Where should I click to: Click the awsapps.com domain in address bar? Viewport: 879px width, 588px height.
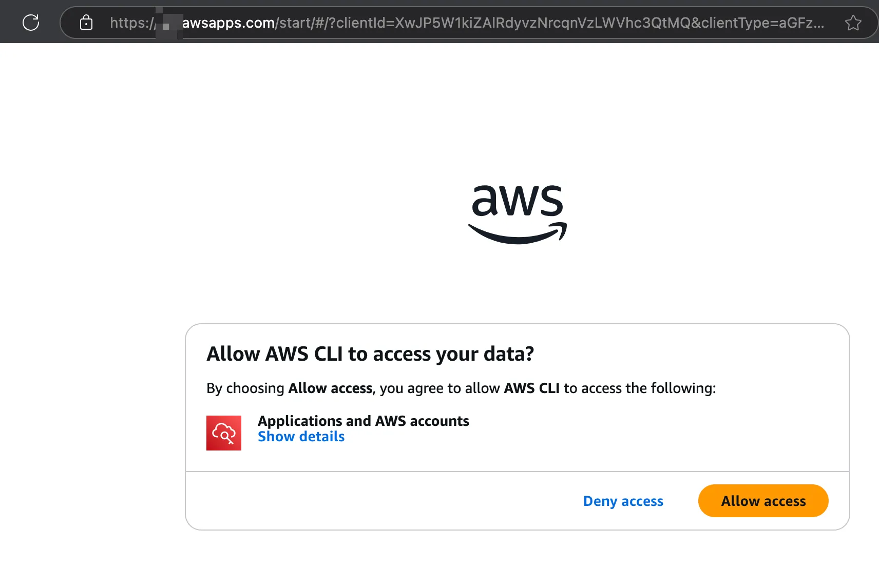click(228, 23)
